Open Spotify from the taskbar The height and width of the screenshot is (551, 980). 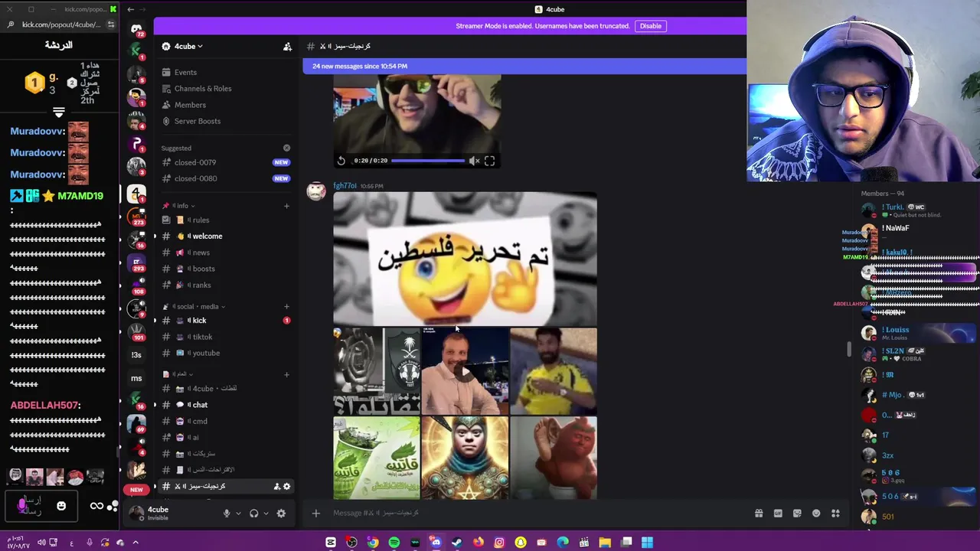point(394,543)
